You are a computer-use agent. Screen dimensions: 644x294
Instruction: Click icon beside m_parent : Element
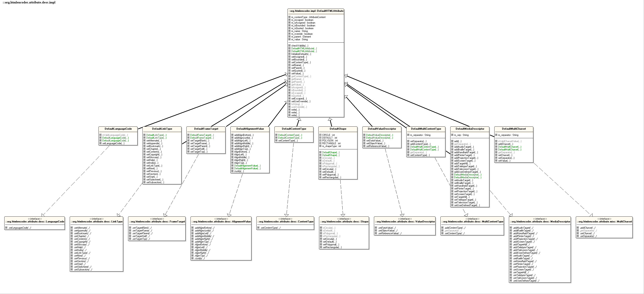pos(289,36)
